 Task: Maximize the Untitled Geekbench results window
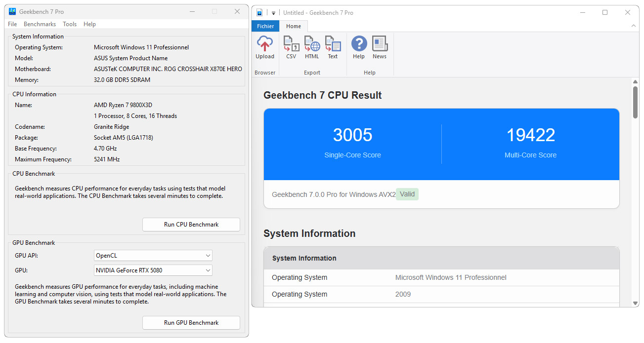click(604, 12)
